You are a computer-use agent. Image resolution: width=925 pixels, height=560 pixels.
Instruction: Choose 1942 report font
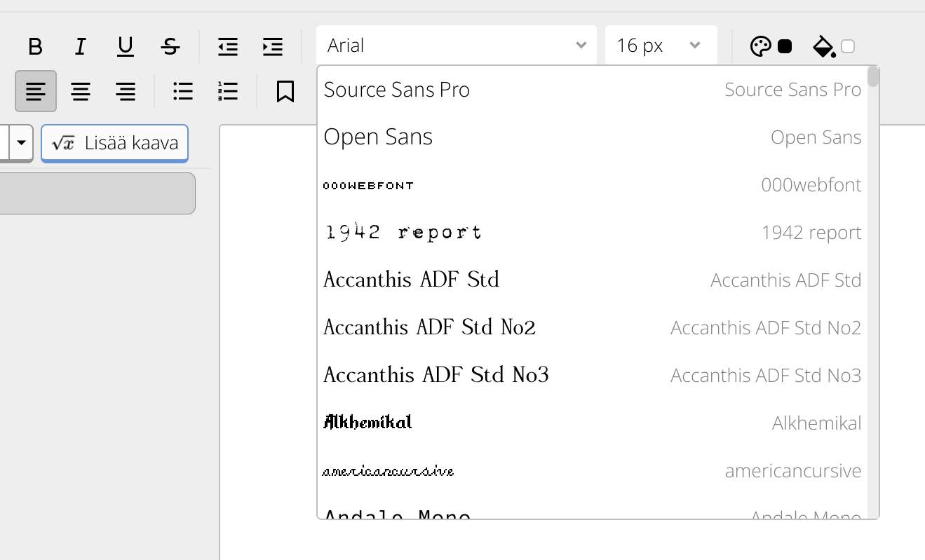point(593,233)
